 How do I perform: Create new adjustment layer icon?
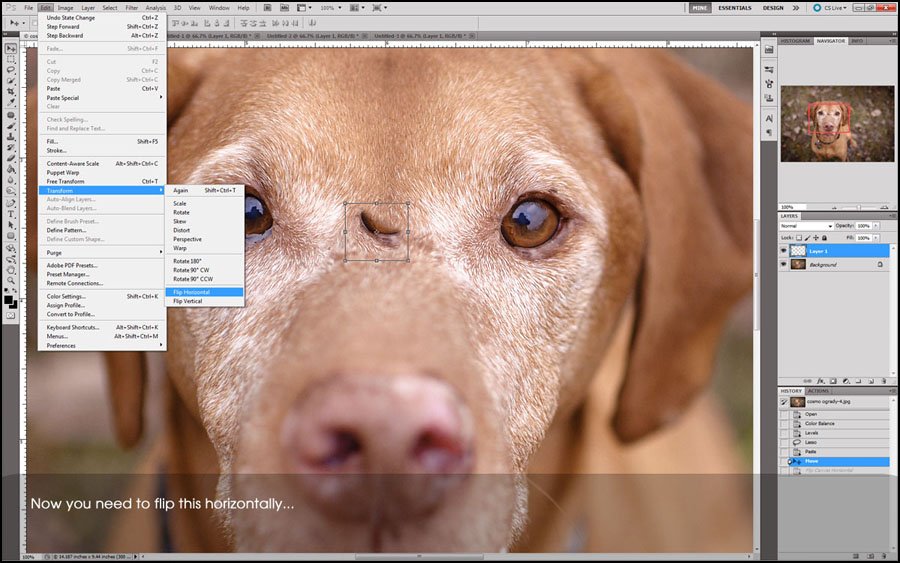845,381
